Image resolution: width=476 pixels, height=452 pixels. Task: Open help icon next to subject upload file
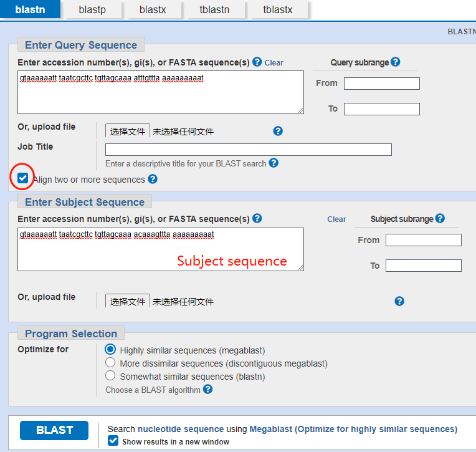pyautogui.click(x=399, y=301)
